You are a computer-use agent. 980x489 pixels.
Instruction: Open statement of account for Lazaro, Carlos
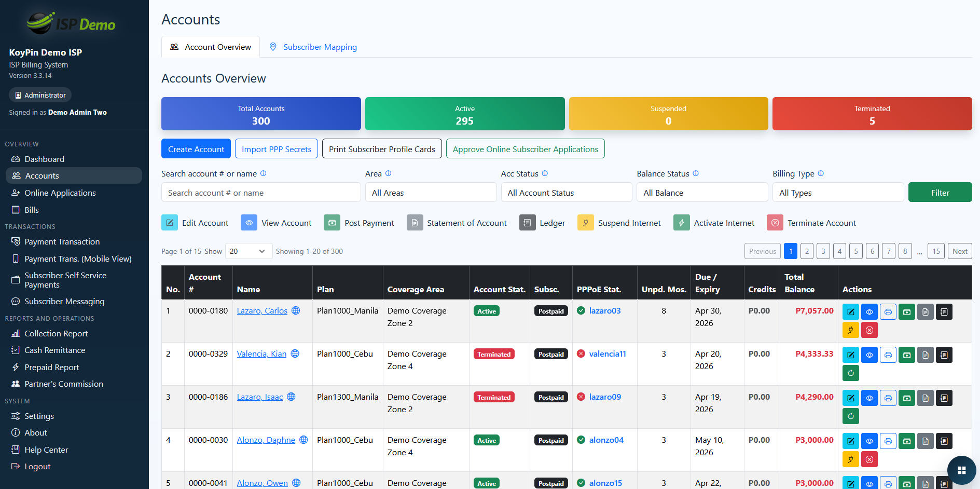[926, 312]
